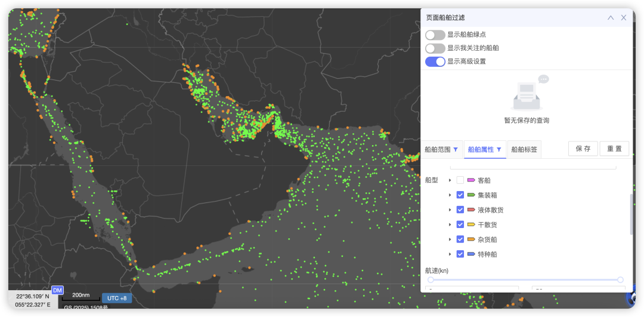Screen dimensions: 644x317
Task: Click the 干散货 label text
Action: coord(488,224)
